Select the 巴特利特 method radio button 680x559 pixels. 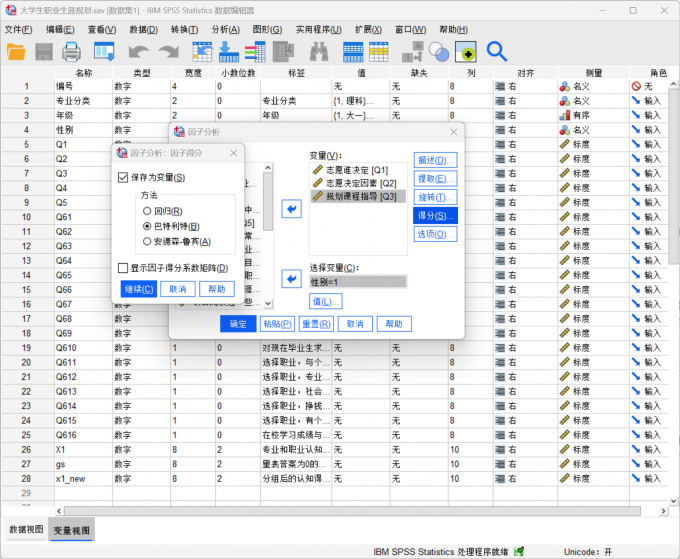point(147,226)
